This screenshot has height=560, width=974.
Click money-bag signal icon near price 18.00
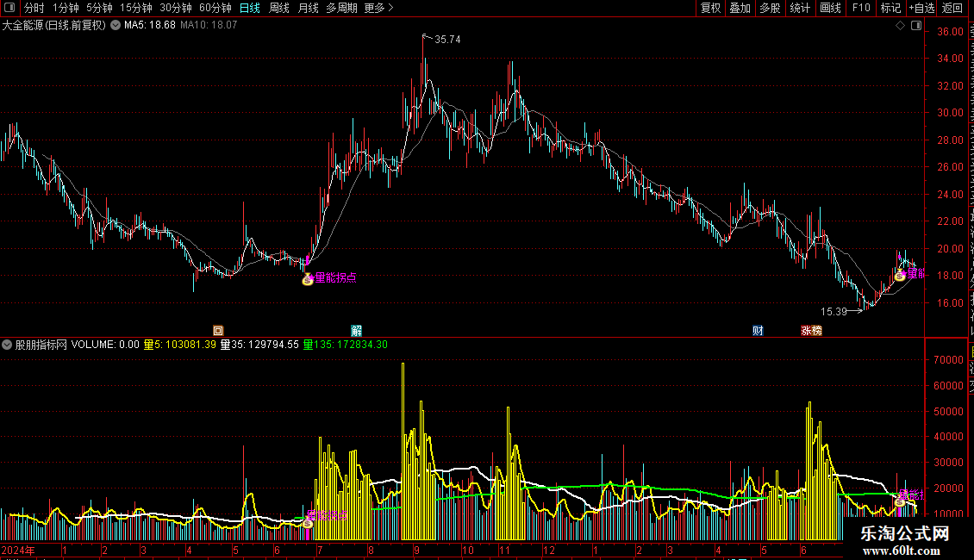pyautogui.click(x=900, y=275)
